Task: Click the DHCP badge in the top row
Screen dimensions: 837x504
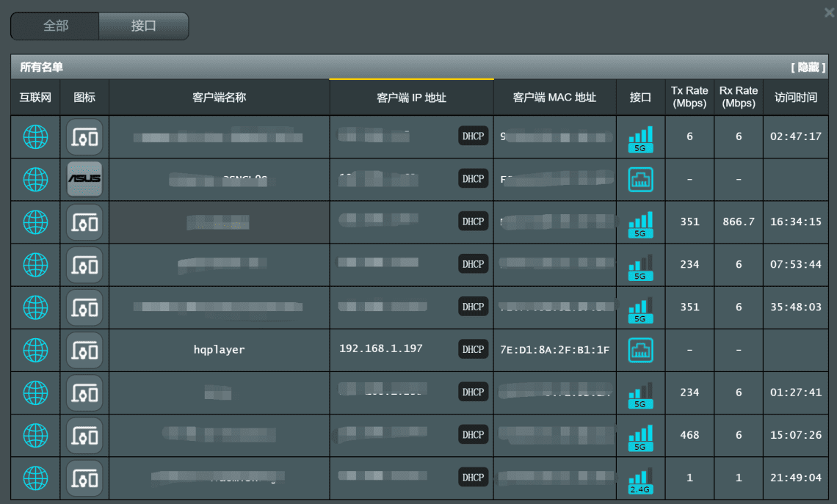Action: pos(473,136)
